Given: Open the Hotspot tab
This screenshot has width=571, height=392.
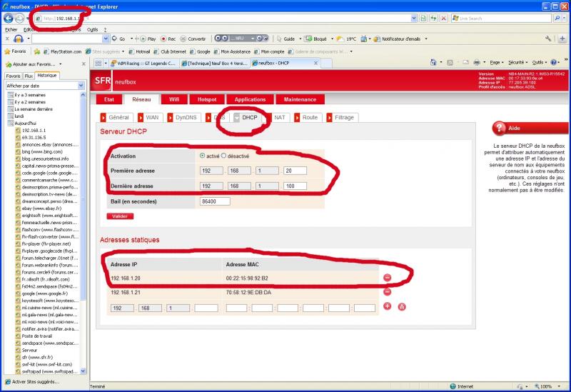Looking at the screenshot, I should click(x=207, y=99).
